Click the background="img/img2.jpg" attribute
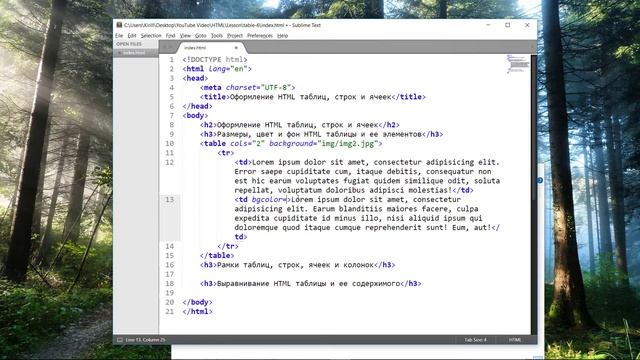This screenshot has width=640, height=360. click(x=324, y=144)
